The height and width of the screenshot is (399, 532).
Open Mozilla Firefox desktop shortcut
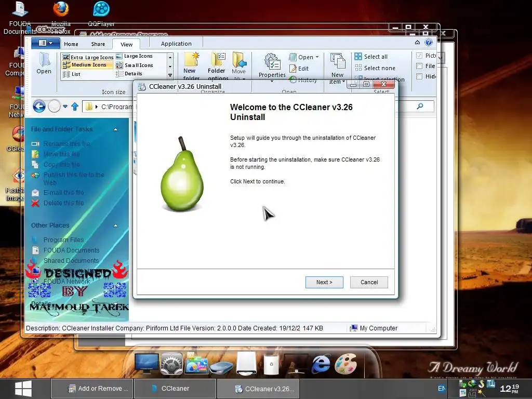[61, 17]
